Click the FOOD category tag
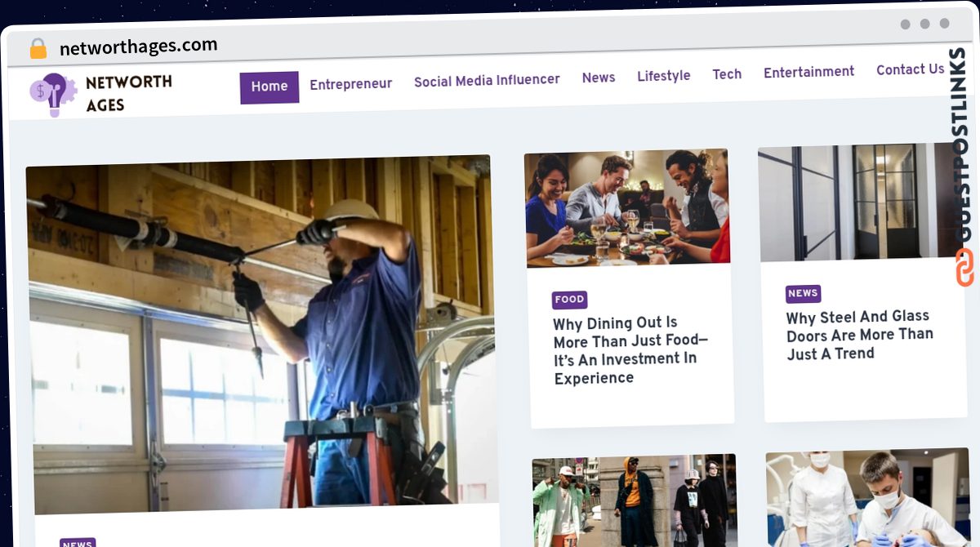Image resolution: width=980 pixels, height=547 pixels. (x=569, y=300)
